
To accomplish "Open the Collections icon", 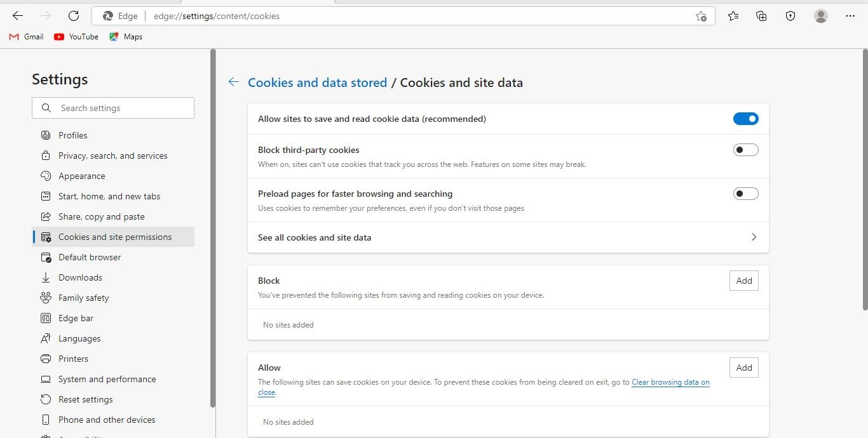I will pyautogui.click(x=761, y=16).
